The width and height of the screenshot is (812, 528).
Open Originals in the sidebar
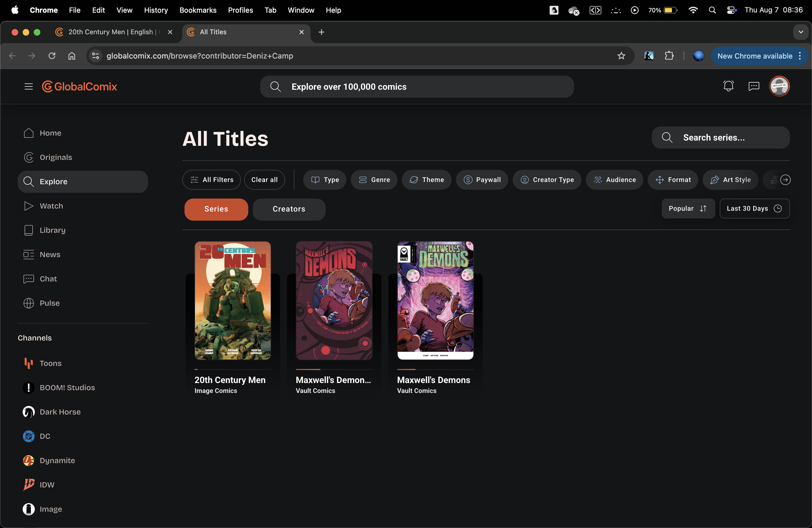tap(83, 157)
